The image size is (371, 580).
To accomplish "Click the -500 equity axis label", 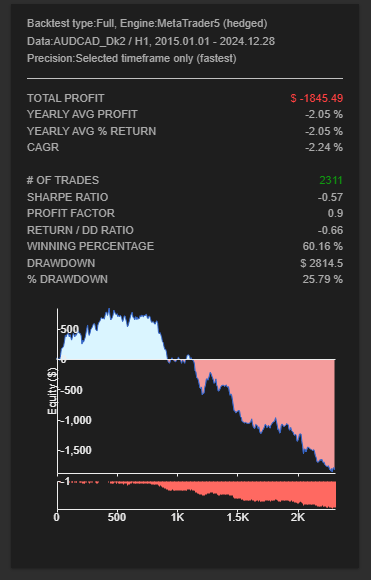I will point(71,390).
